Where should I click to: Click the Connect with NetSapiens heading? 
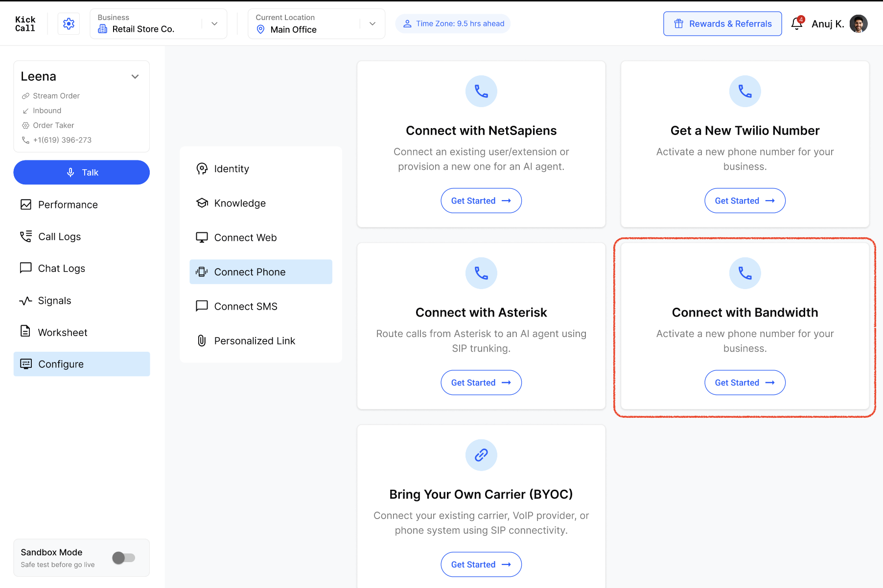click(481, 131)
